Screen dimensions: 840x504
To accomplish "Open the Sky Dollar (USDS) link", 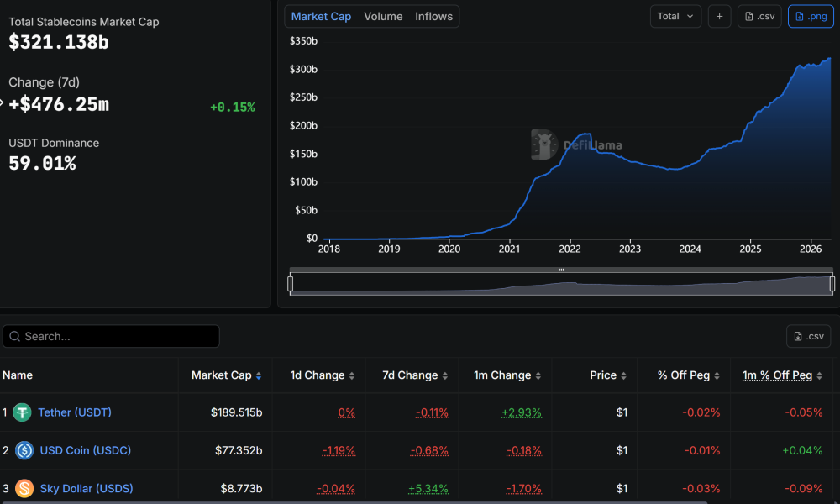I will coord(87,489).
